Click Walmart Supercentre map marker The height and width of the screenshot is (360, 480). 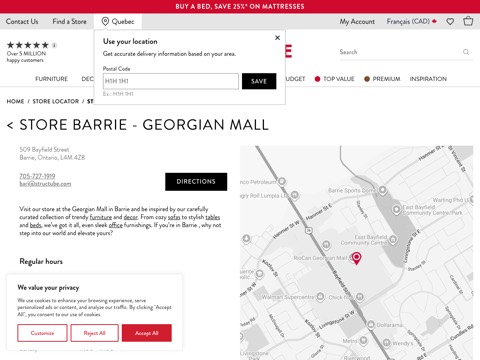click(320, 296)
